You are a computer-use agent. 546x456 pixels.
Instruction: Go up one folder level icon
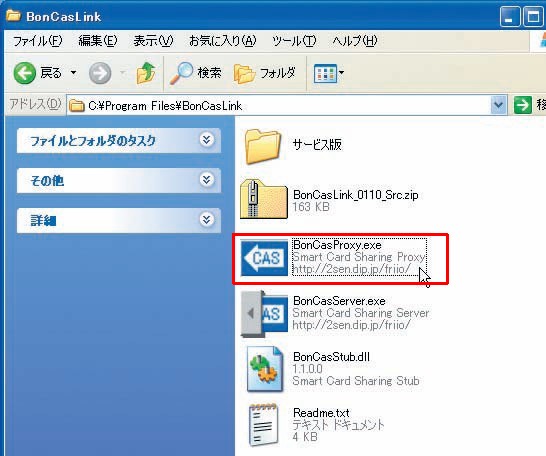click(x=146, y=73)
